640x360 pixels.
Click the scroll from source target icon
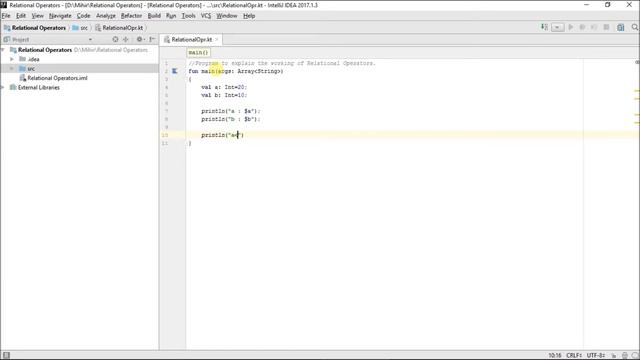pos(115,39)
